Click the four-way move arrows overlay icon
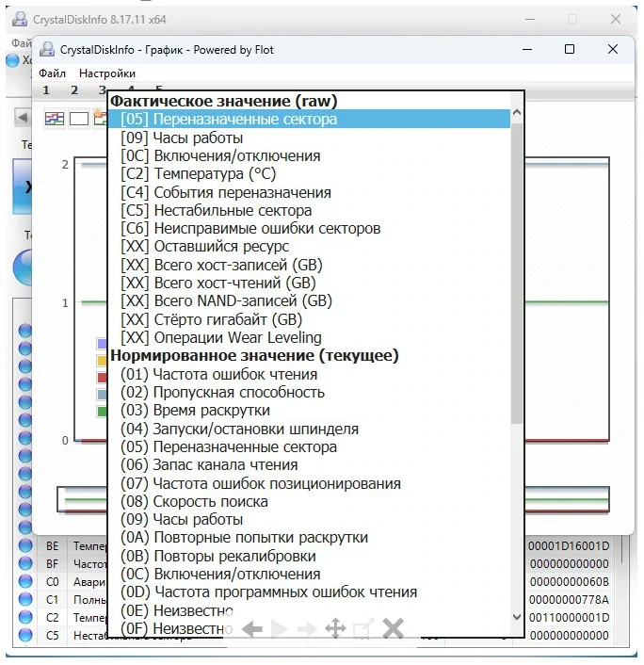This screenshot has width=644, height=665. tap(335, 628)
